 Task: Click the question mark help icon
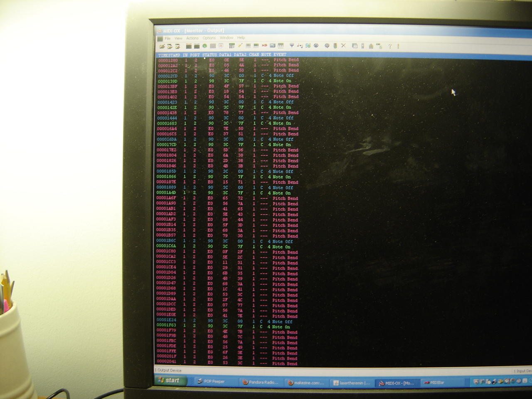tap(390, 46)
